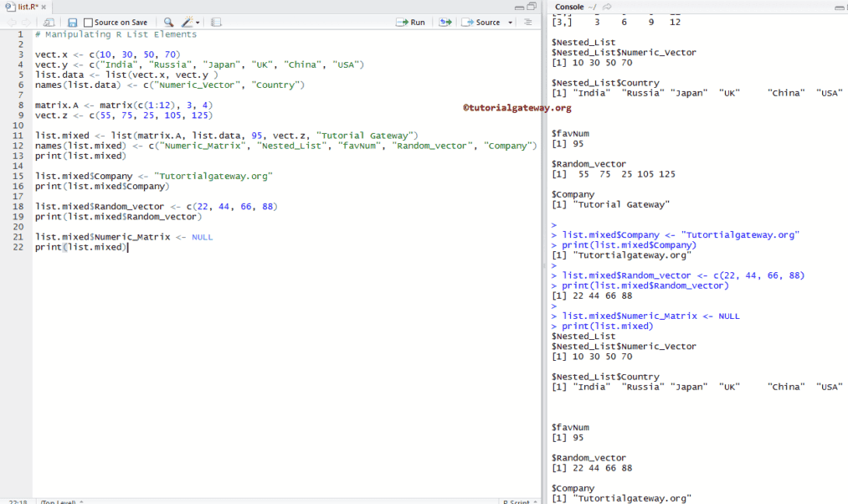The height and width of the screenshot is (504, 848).
Task: Open the Find/Replace magnifier tool
Action: coord(168,23)
